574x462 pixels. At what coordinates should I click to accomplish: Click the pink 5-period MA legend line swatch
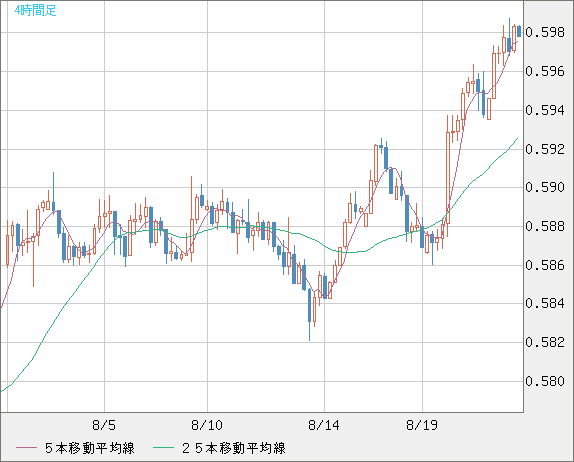26,448
